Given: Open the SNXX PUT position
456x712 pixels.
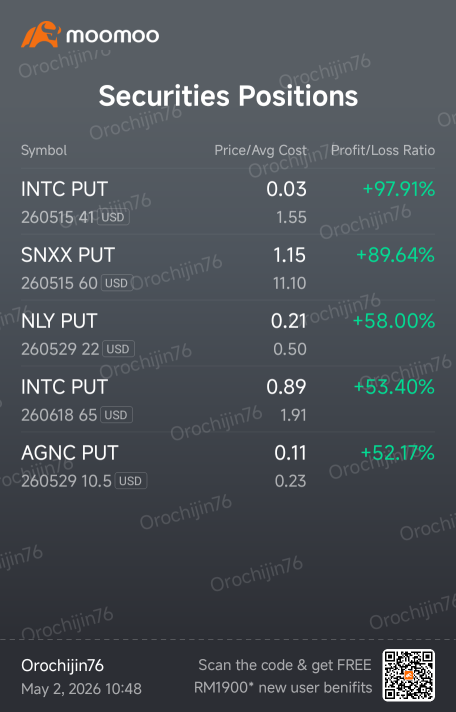Looking at the screenshot, I should pyautogui.click(x=228, y=267).
